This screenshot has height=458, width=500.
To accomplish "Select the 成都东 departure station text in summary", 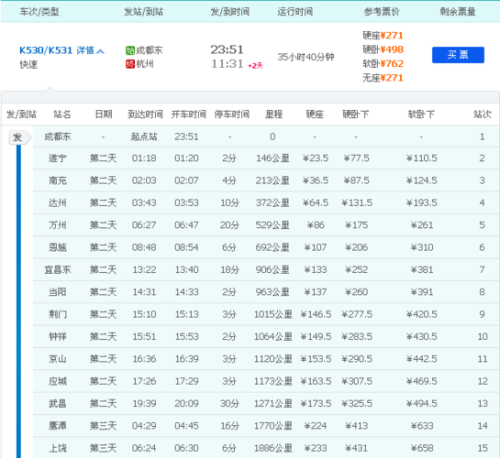I will [149, 50].
